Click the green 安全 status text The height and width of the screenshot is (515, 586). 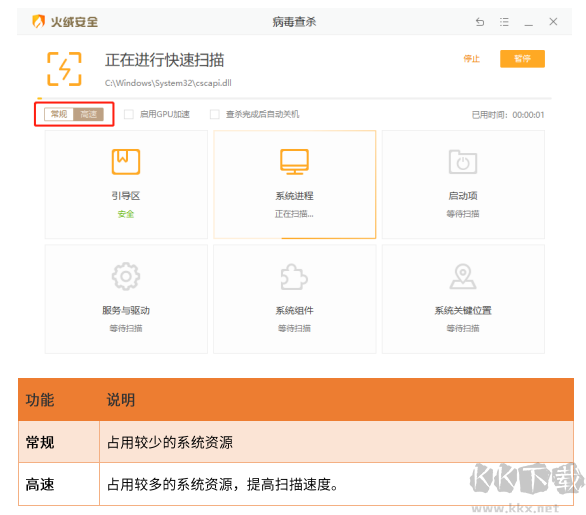(x=126, y=214)
